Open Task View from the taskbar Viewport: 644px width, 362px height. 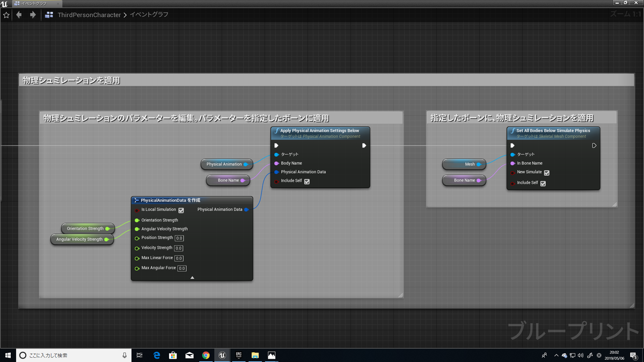point(140,355)
